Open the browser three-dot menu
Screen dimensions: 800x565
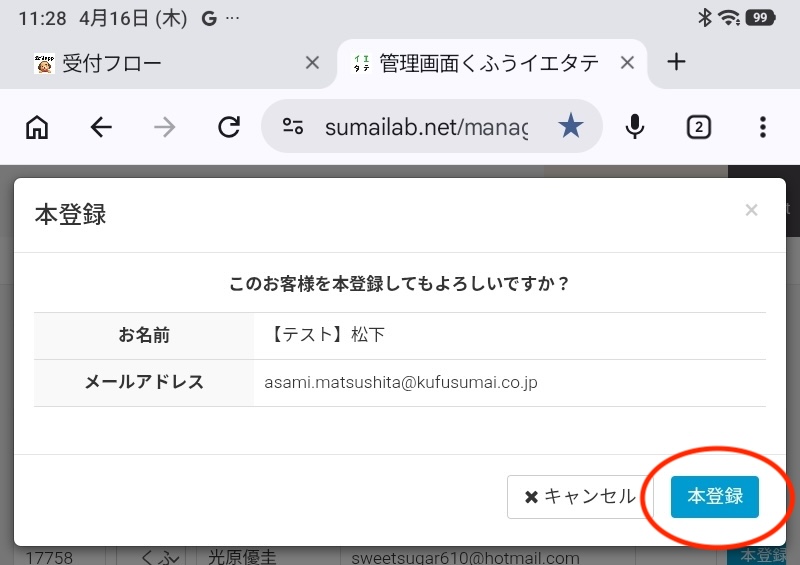click(762, 127)
